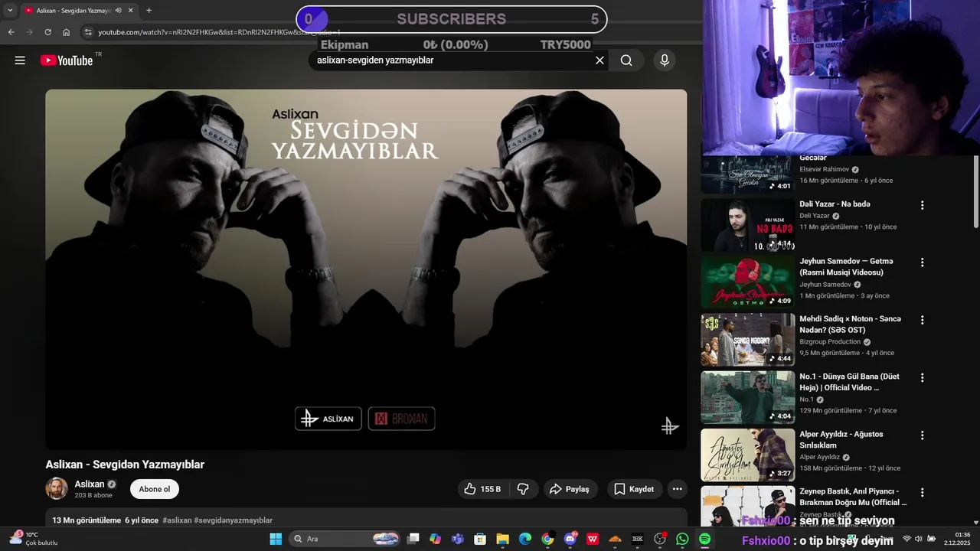Viewport: 980px width, 551px height.
Task: Open Bizgroup Production channel text
Action: pyautogui.click(x=830, y=342)
